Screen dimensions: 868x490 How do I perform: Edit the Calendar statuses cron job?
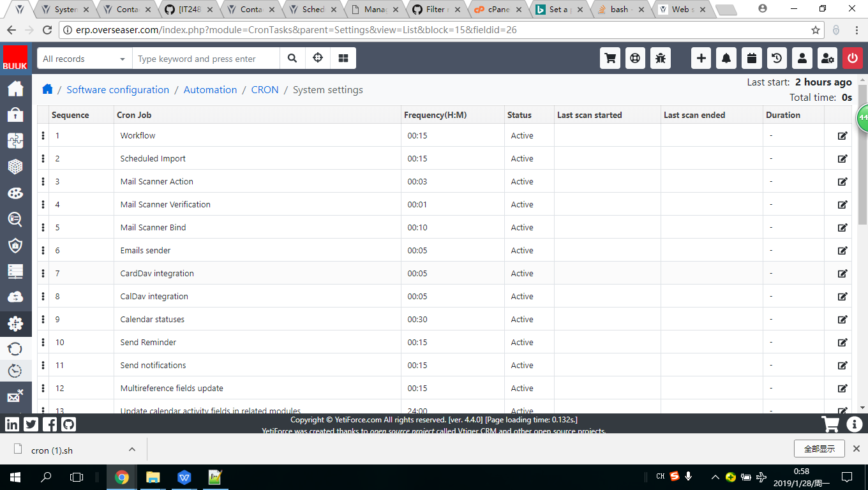click(x=842, y=319)
